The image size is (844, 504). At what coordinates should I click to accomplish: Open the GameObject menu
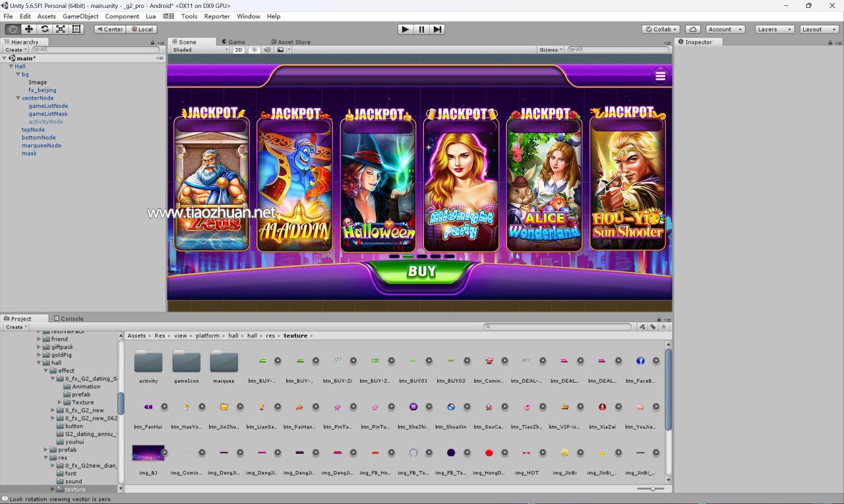(x=80, y=16)
